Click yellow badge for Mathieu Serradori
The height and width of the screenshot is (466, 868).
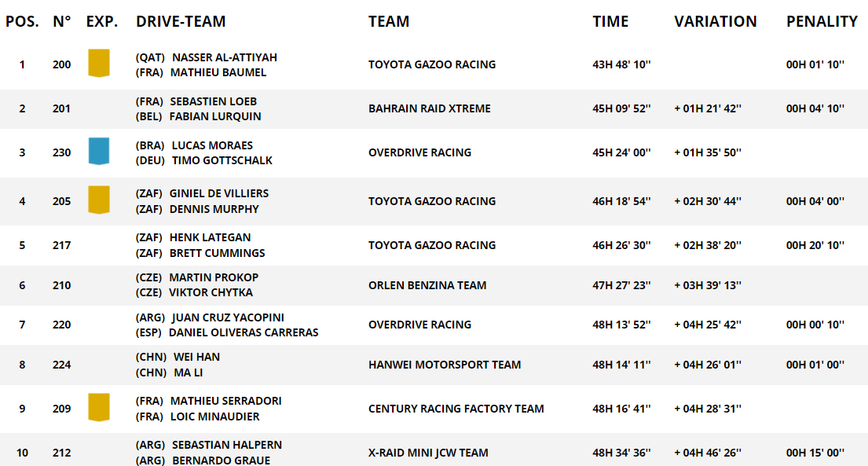(x=99, y=407)
